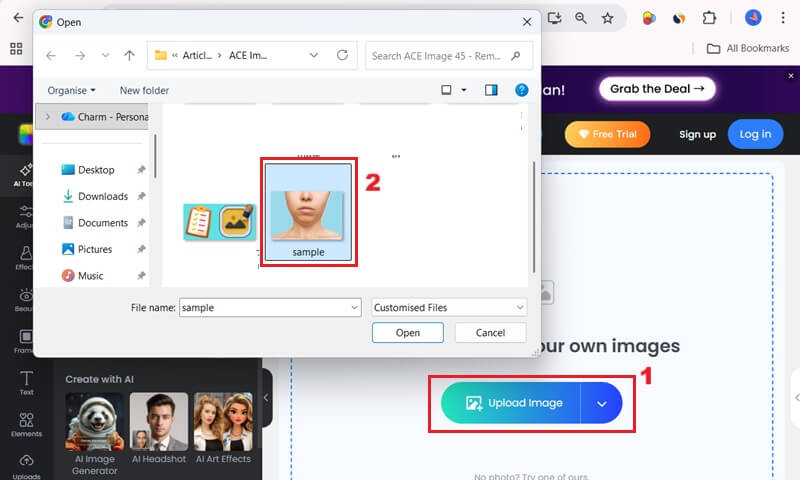Open the AI Tools sidebar icon
This screenshot has height=480, width=800.
pos(23,175)
